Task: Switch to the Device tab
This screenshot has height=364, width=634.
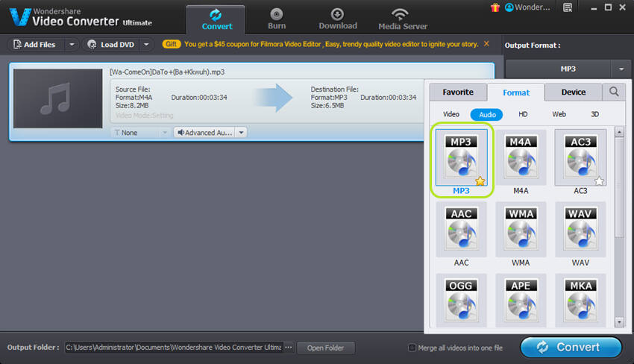Action: tap(574, 92)
